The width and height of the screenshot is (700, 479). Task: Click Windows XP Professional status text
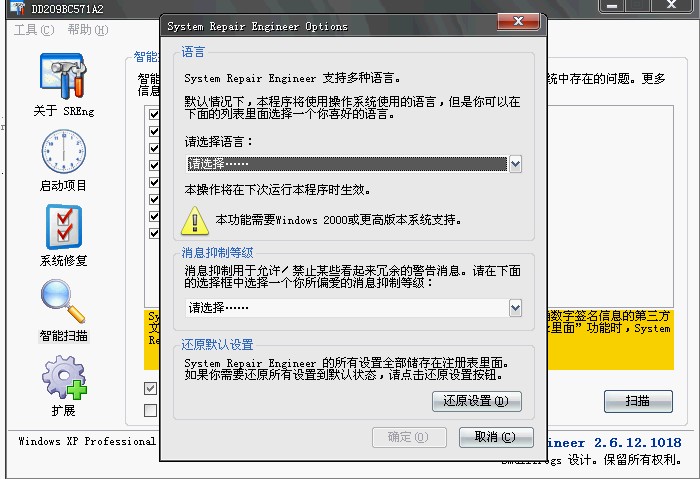click(x=87, y=441)
